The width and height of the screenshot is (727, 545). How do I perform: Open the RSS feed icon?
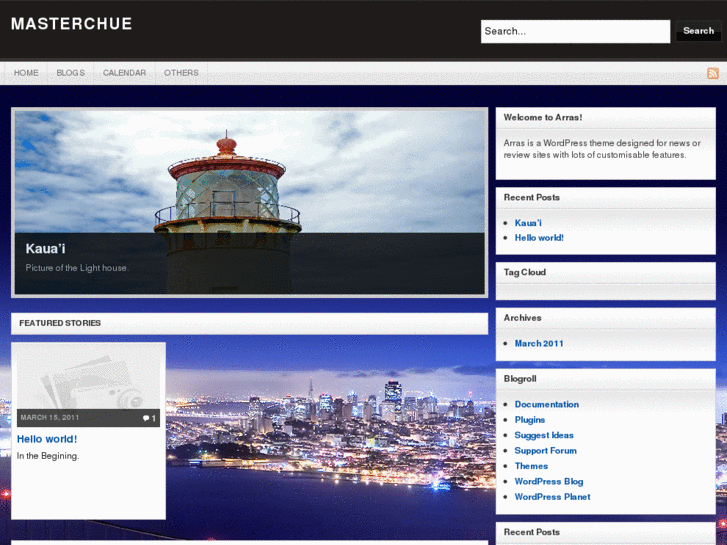(713, 73)
